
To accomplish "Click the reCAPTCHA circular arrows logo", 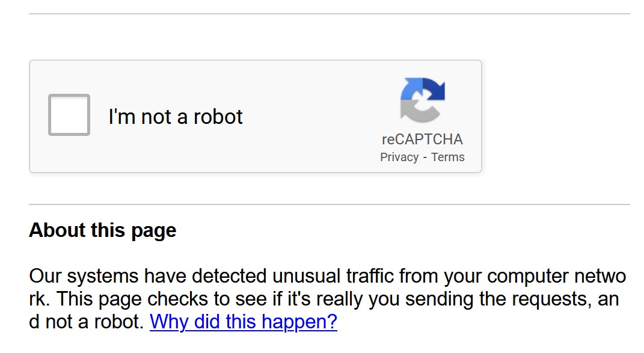I will 422,100.
